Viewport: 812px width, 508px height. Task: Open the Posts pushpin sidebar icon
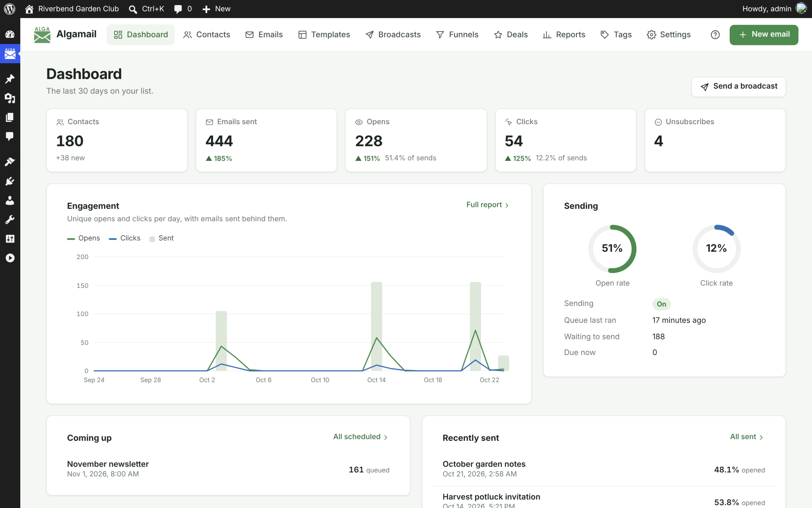(10, 79)
